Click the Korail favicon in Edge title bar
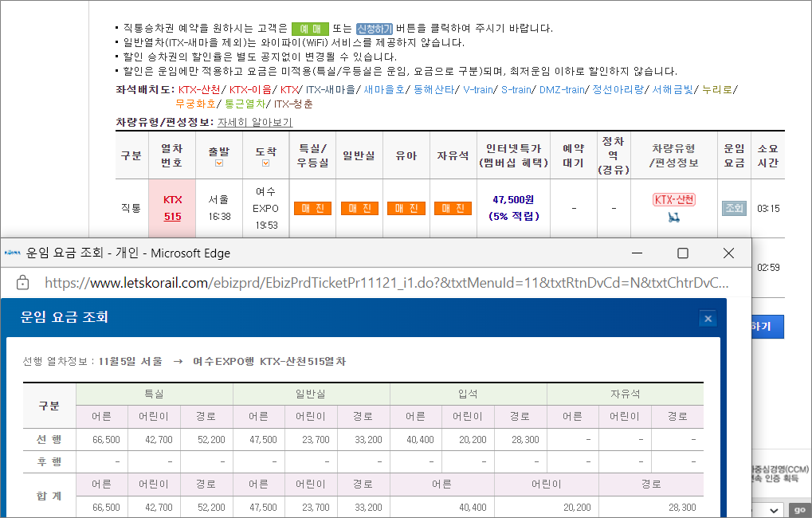Screen dimensions: 812x518 click(12, 253)
